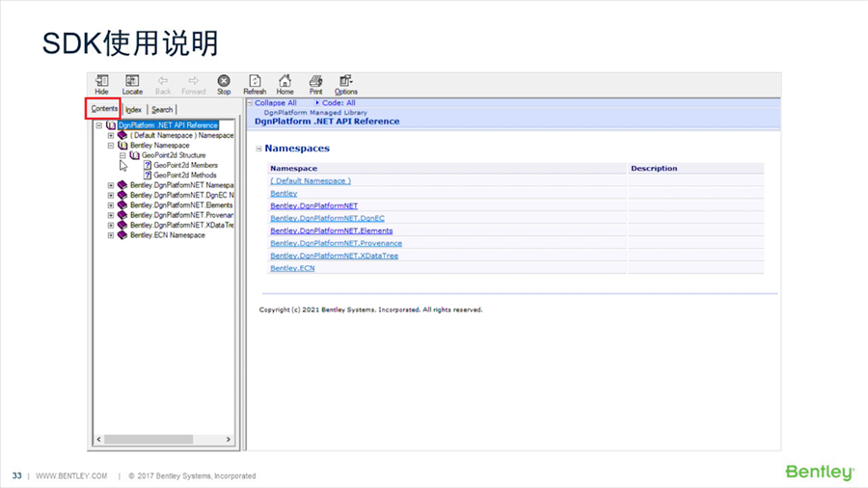The height and width of the screenshot is (488, 868).
Task: Click the WWW.BENTLEY.COM footer text
Action: click(x=71, y=475)
